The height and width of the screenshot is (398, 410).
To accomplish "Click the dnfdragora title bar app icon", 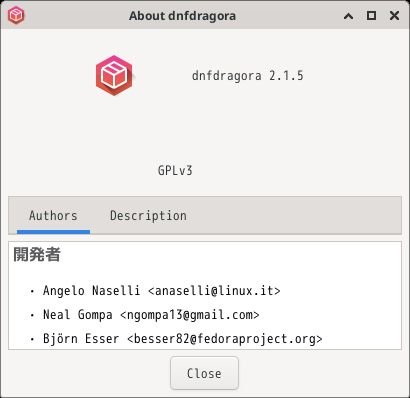I will 16,15.
